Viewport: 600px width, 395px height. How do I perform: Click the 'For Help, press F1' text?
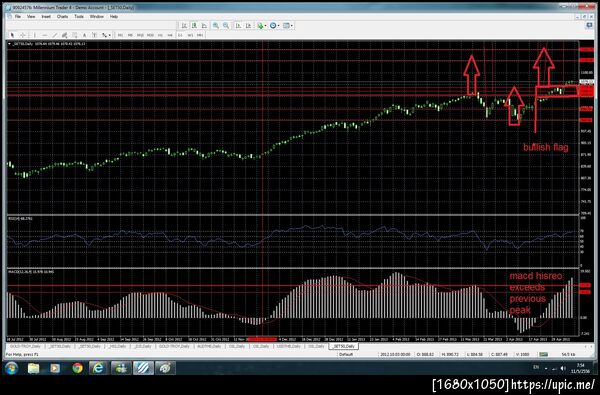click(22, 354)
